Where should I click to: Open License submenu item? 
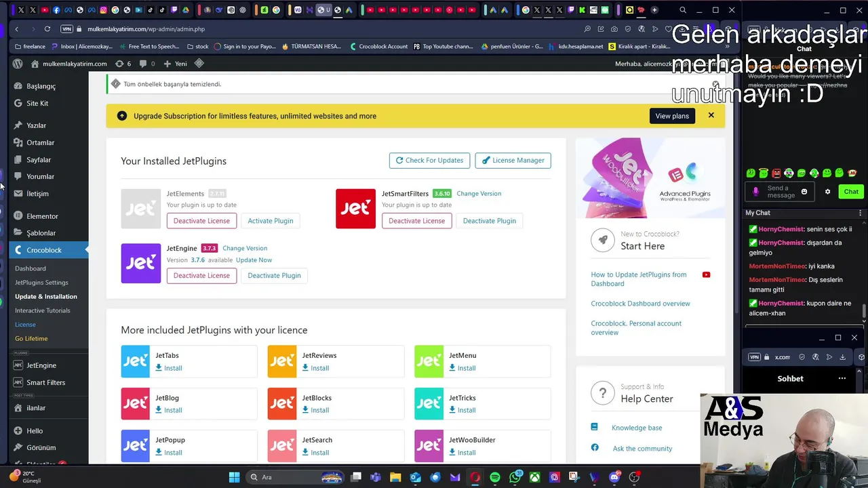coord(25,325)
